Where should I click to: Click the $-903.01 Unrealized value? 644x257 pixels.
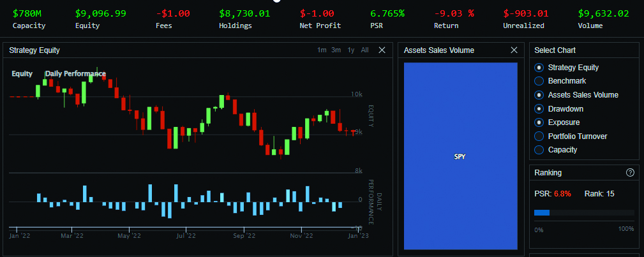pos(526,13)
